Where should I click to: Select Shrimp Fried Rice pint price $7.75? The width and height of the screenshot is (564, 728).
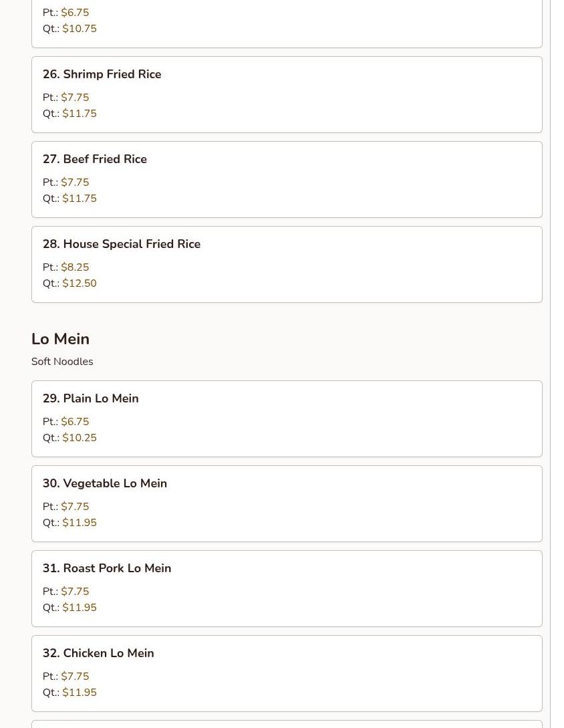click(x=75, y=98)
